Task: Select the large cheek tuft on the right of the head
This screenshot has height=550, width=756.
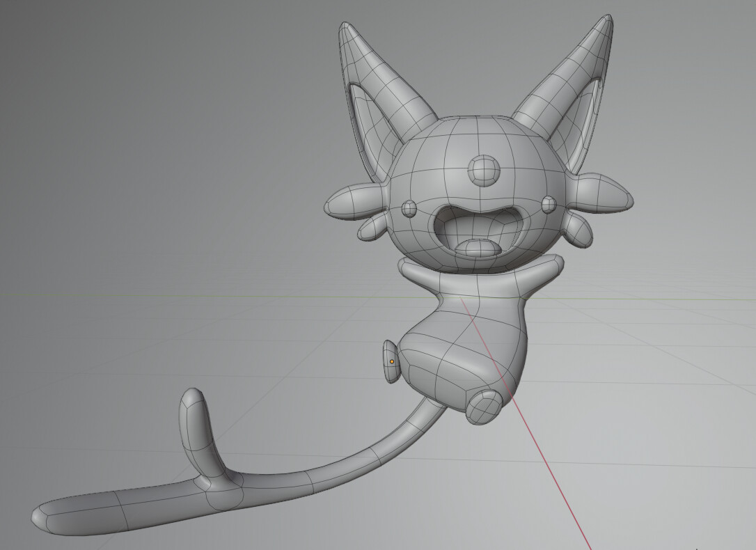Action: coord(601,194)
